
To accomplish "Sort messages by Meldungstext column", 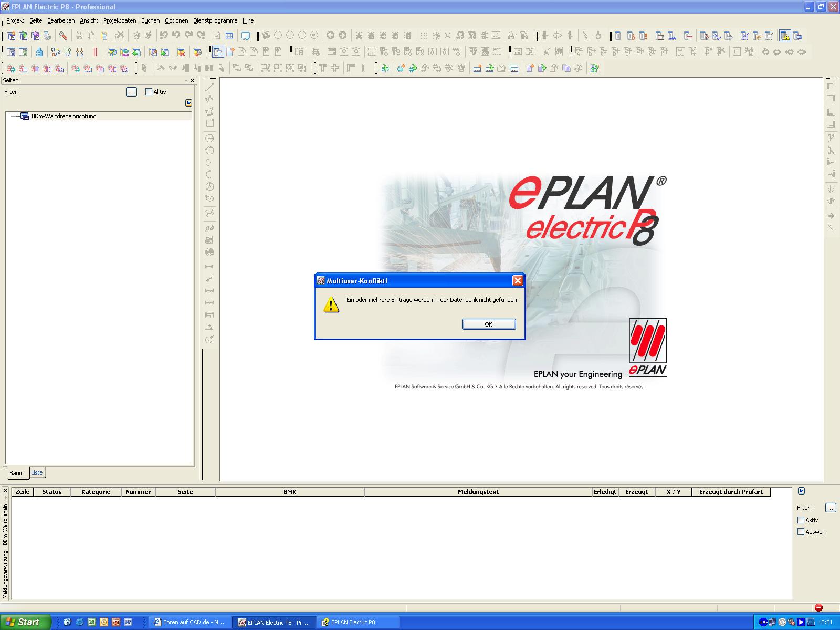I will [x=478, y=492].
